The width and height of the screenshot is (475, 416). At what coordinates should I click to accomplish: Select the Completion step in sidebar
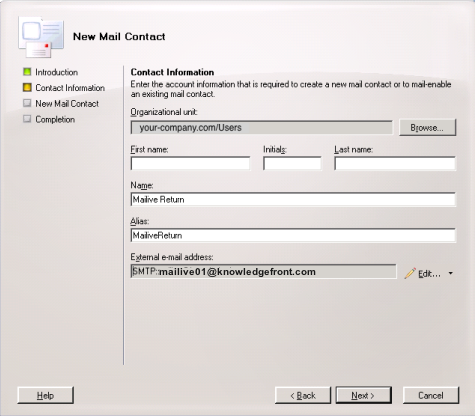click(55, 119)
